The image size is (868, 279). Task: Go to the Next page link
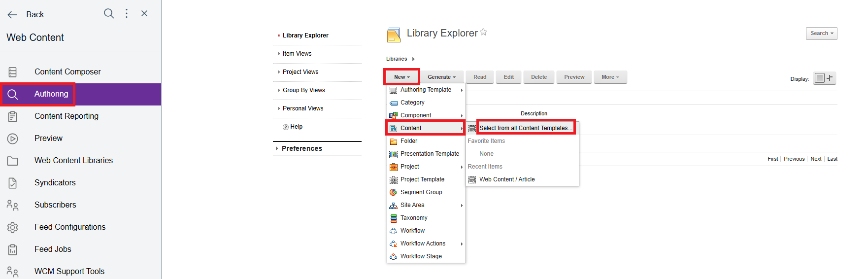[x=816, y=159]
